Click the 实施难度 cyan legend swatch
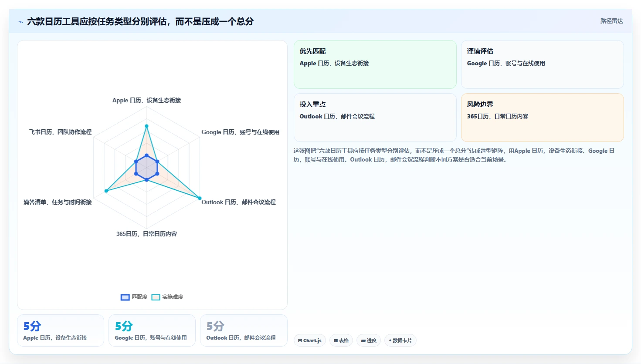The width and height of the screenshot is (641, 364). (156, 297)
